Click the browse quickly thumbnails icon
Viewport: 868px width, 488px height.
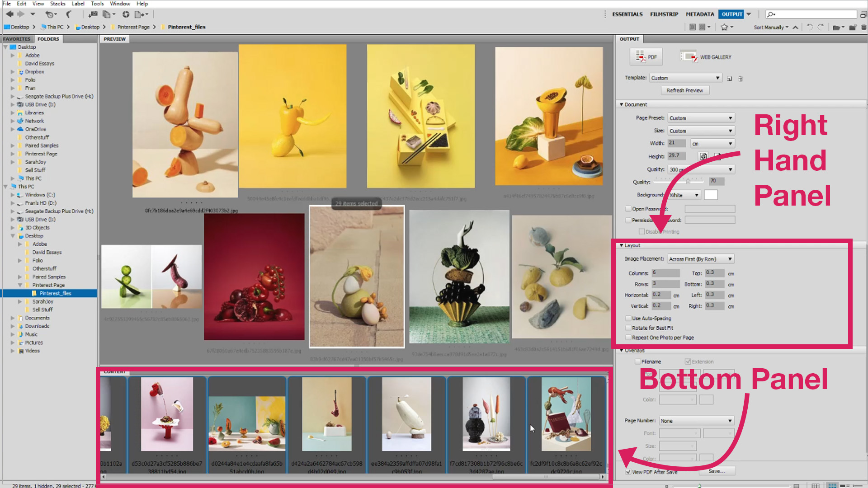692,27
